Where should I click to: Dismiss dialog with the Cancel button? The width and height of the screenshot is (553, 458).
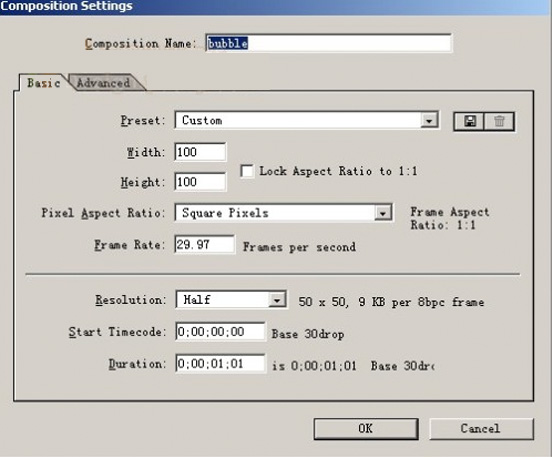tap(481, 429)
